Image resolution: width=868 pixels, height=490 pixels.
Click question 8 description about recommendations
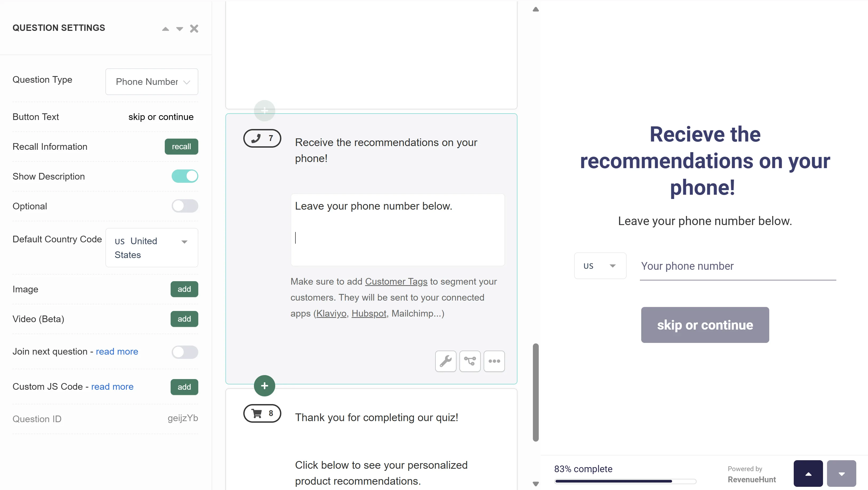pos(381,473)
